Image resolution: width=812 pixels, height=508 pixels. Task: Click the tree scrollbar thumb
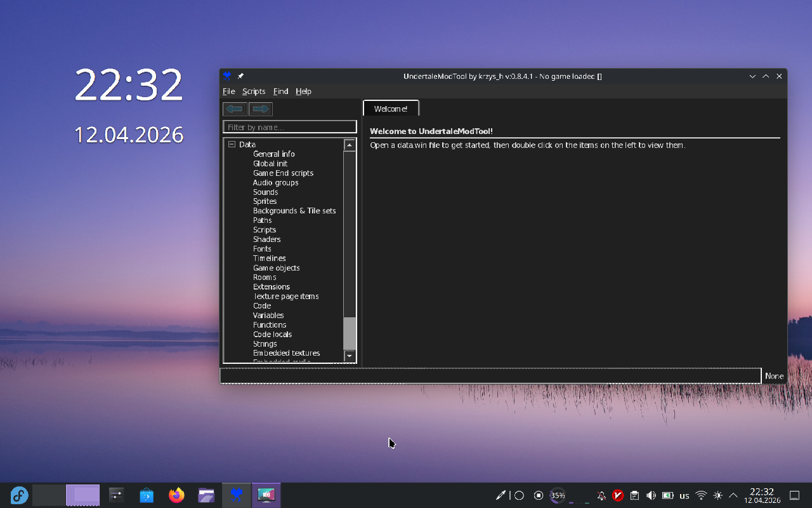(350, 333)
